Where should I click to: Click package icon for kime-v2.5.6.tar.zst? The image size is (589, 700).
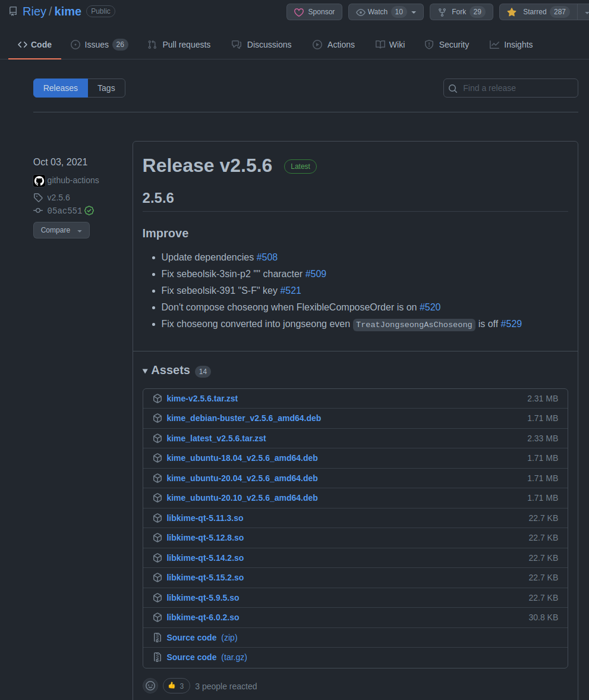[157, 398]
